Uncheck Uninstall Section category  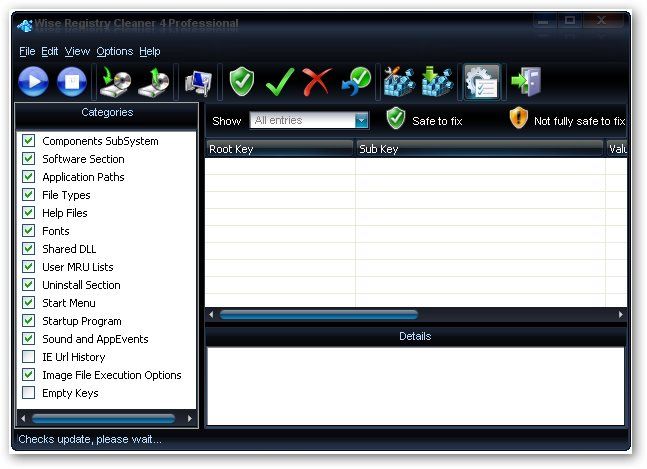[28, 284]
